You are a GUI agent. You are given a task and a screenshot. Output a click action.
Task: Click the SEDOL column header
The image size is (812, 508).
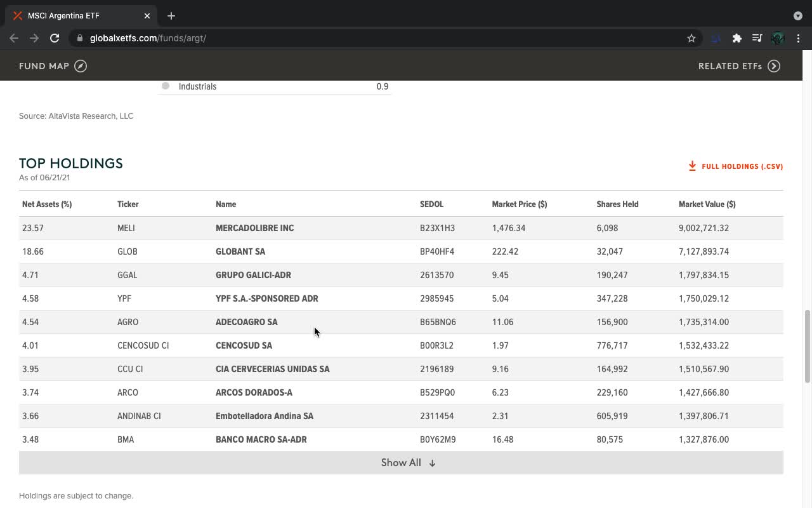coord(431,204)
